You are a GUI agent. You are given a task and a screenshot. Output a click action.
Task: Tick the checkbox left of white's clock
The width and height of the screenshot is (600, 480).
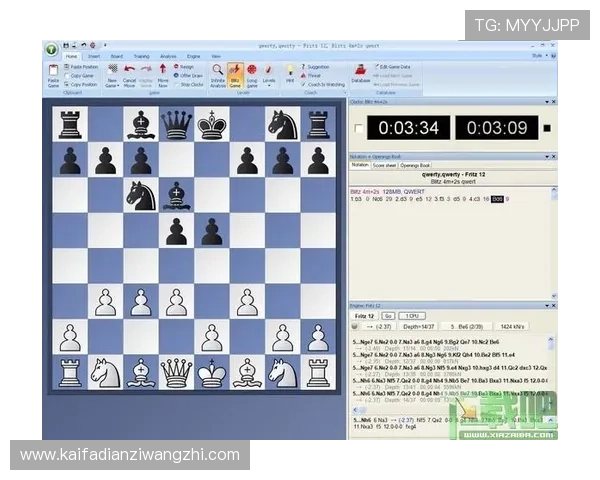[x=359, y=128]
